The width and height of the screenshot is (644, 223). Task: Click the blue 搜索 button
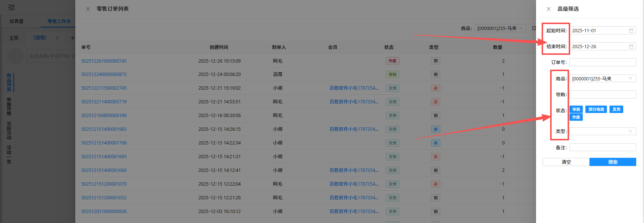[612, 162]
